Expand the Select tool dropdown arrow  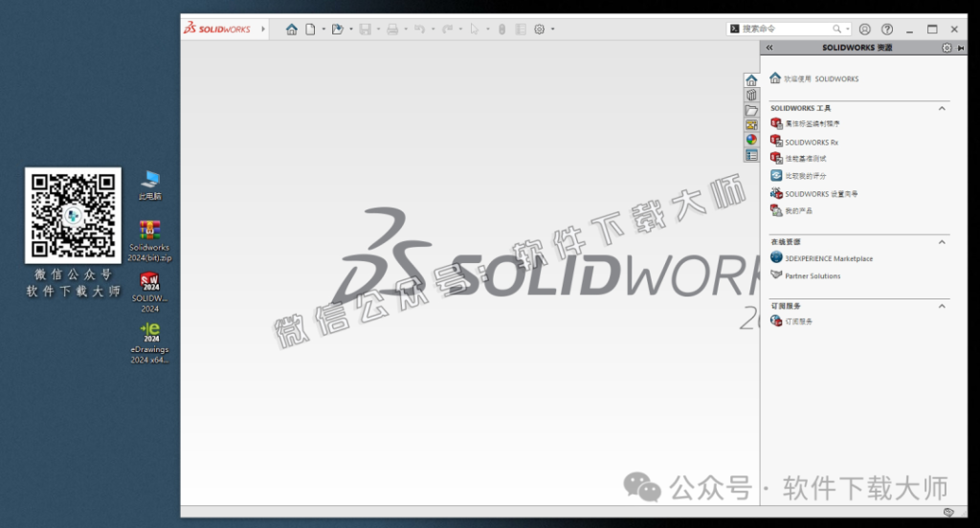487,30
